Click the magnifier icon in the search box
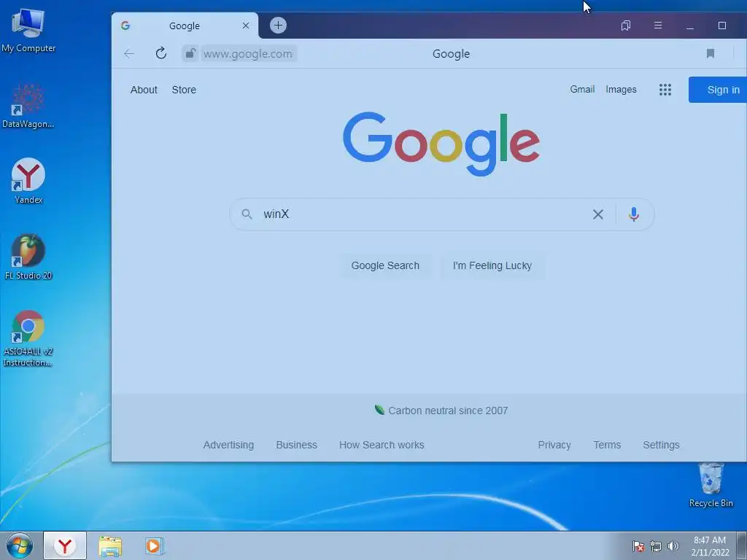Viewport: 747px width, 560px height. pyautogui.click(x=247, y=214)
